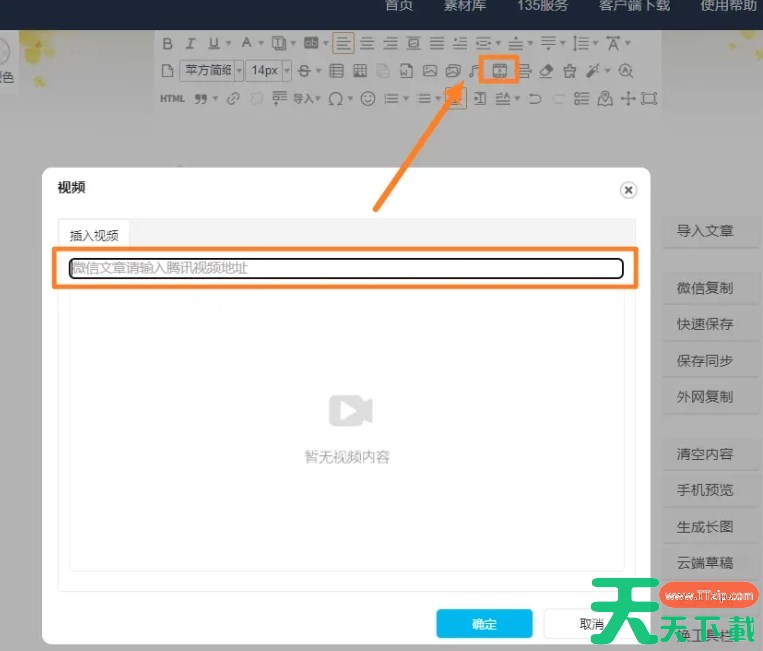Screen dimensions: 763x651
Task: Toggle strikethrough formatting
Action: (305, 71)
